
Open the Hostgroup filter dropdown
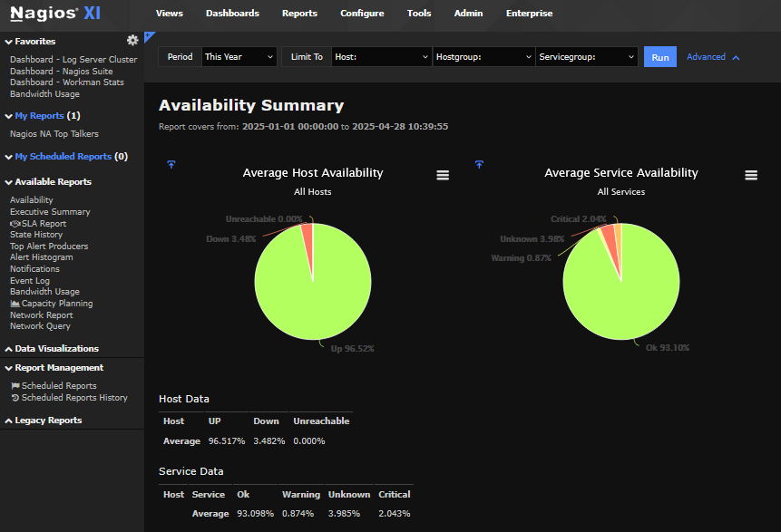click(x=483, y=57)
